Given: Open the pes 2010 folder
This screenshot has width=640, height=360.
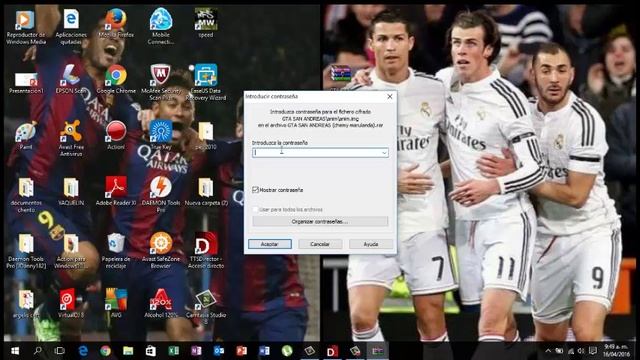Looking at the screenshot, I should [206, 136].
